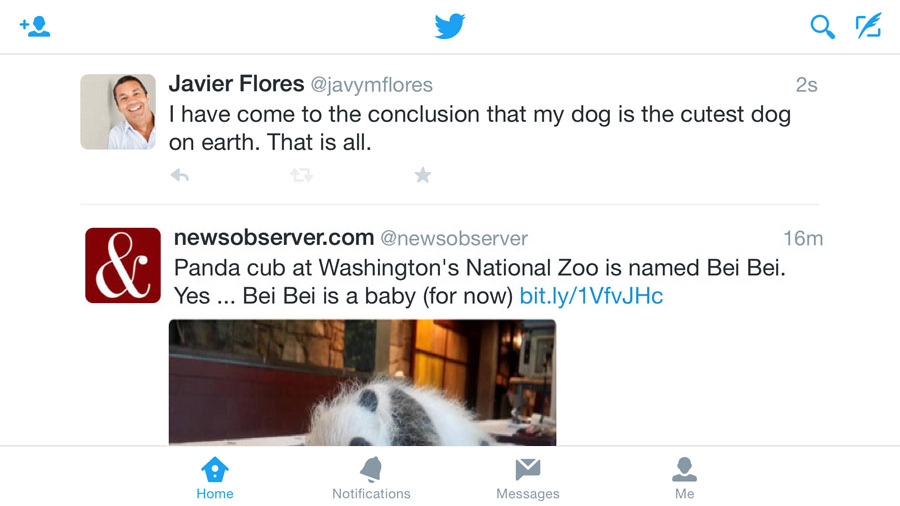Tap the newsobserver ampersand avatar
Viewport: 900px width, 506px height.
pyautogui.click(x=123, y=265)
